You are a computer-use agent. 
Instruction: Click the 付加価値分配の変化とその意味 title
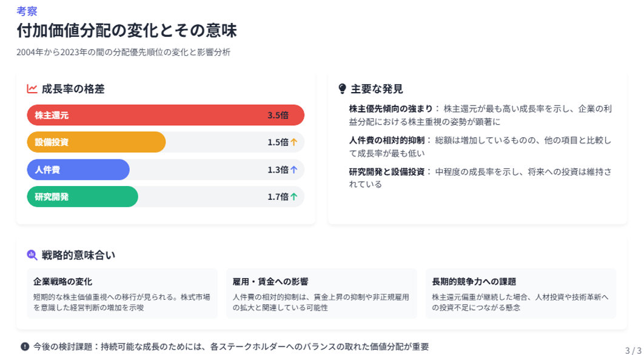pos(127,31)
